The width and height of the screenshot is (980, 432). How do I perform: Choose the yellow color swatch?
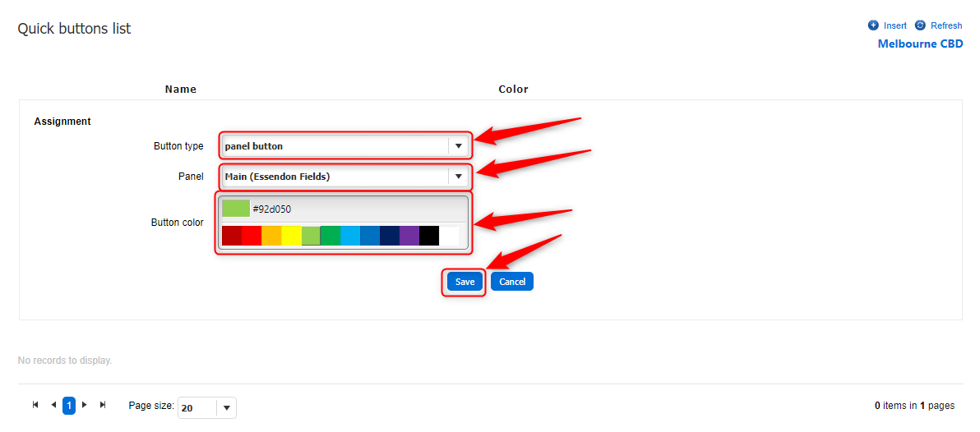point(291,236)
